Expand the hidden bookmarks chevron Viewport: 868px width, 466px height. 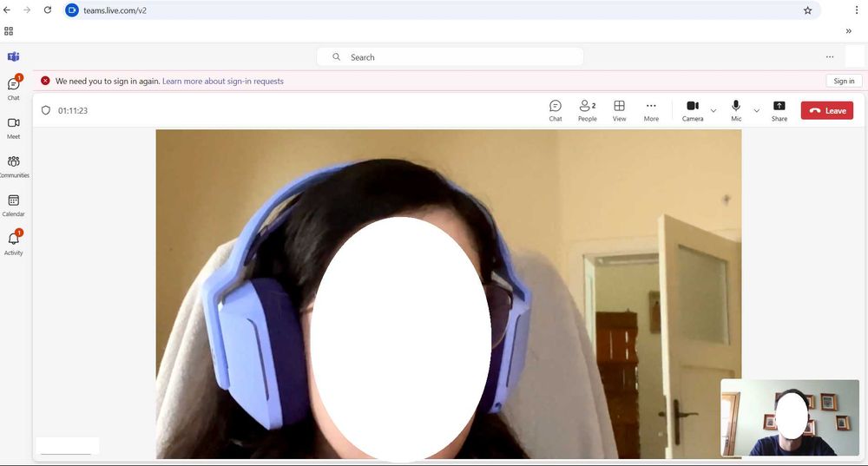pos(849,31)
